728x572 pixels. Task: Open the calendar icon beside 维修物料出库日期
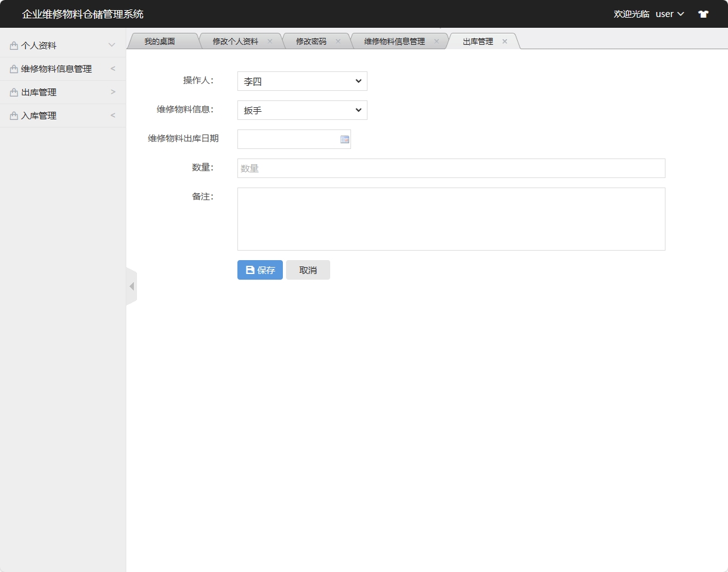pyautogui.click(x=344, y=139)
